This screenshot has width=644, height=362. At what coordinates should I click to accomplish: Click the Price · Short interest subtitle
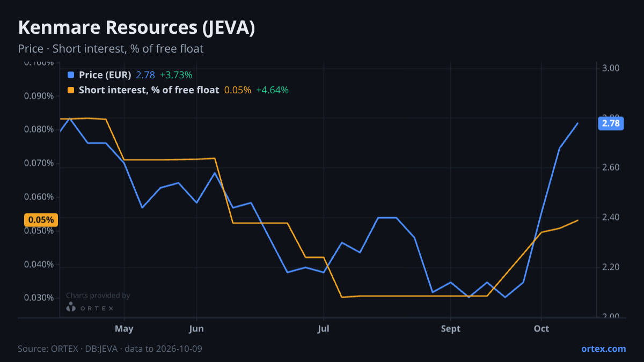(x=111, y=49)
